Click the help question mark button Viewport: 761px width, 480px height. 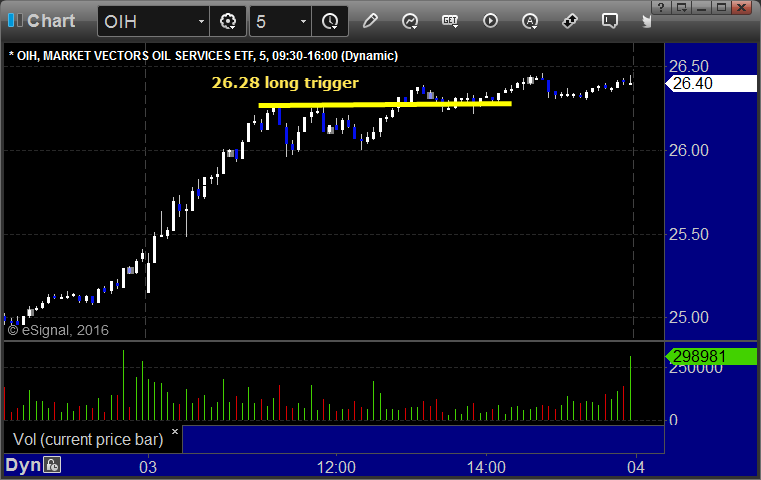(x=661, y=7)
